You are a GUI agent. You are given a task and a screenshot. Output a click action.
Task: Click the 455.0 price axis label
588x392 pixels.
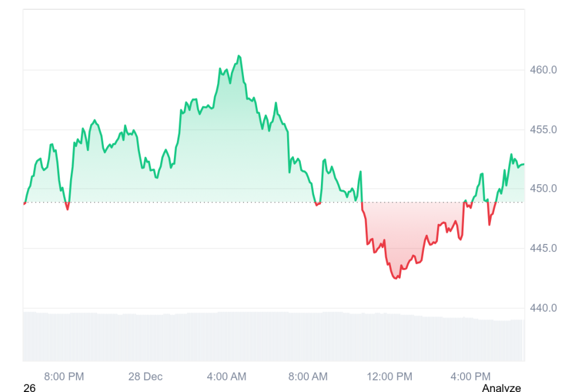543,130
